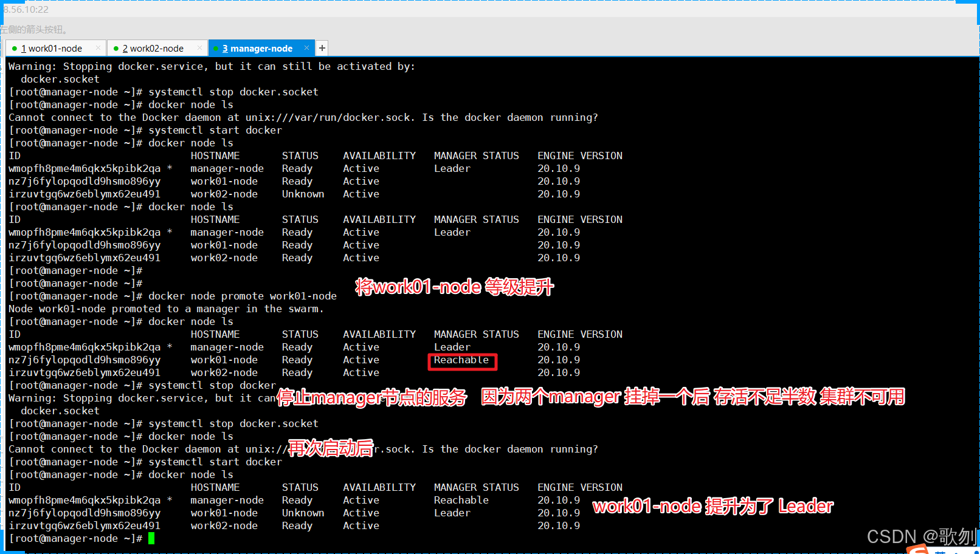Click 'Node work01-node promoted to a manager' line
Screen dimensions: 980x554
[x=166, y=309]
